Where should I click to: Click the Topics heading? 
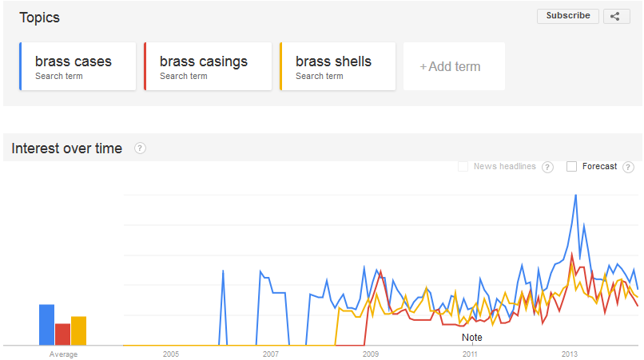coord(39,18)
